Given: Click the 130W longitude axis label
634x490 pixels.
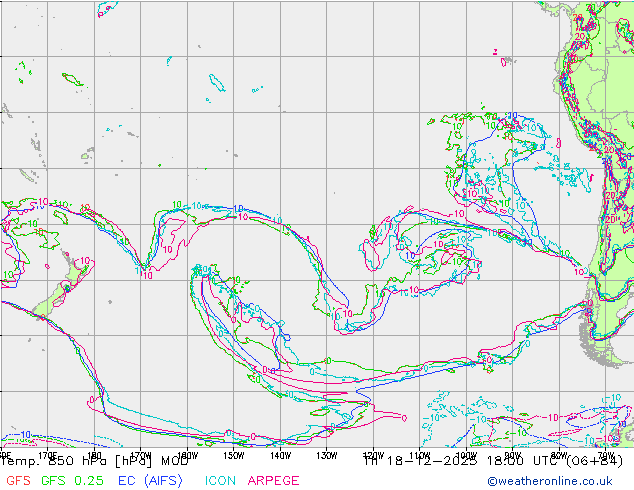Looking at the screenshot, I should pyautogui.click(x=327, y=456).
